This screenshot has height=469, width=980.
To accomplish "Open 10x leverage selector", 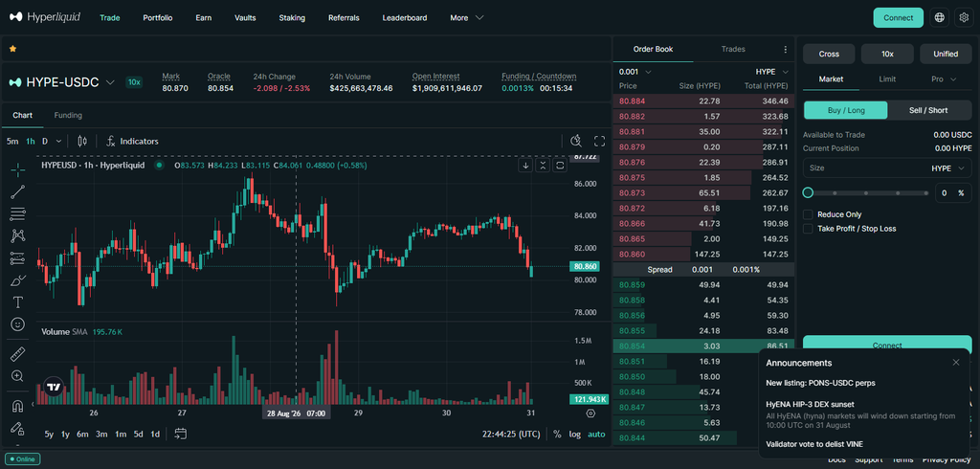I will (x=887, y=54).
